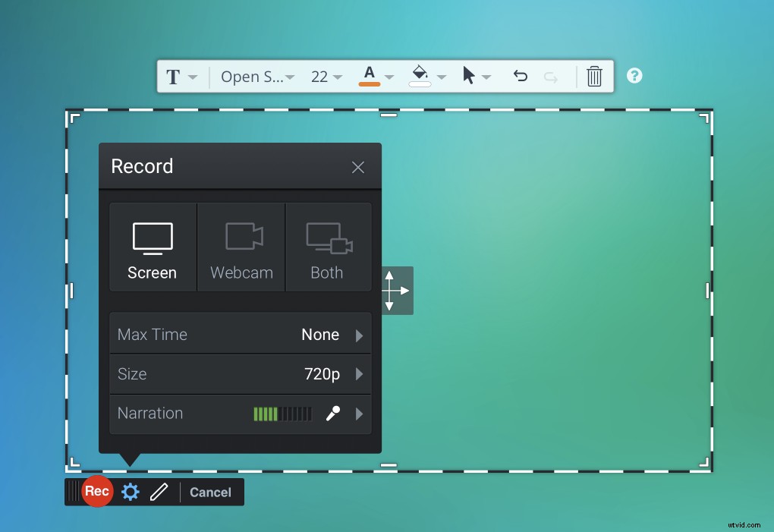
Task: Open the Size 720p dropdown
Action: tap(240, 374)
